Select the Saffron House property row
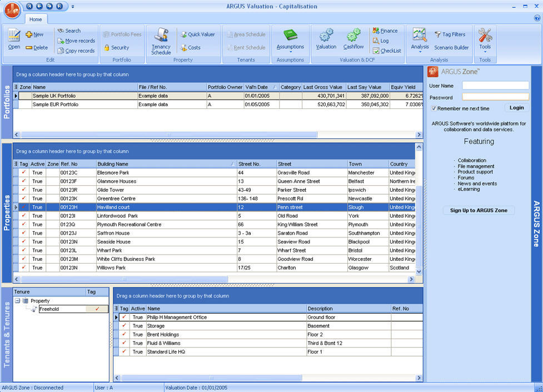 coord(215,233)
